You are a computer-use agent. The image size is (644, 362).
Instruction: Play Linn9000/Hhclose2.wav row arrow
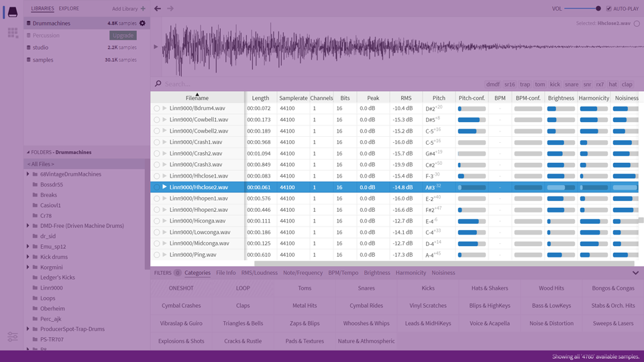165,187
